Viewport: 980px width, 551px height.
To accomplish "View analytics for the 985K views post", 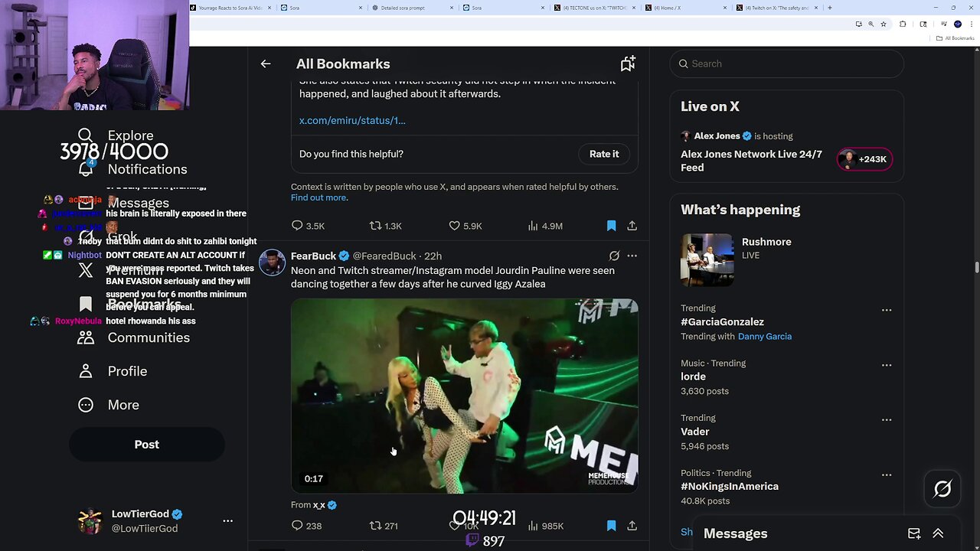I will click(x=545, y=526).
